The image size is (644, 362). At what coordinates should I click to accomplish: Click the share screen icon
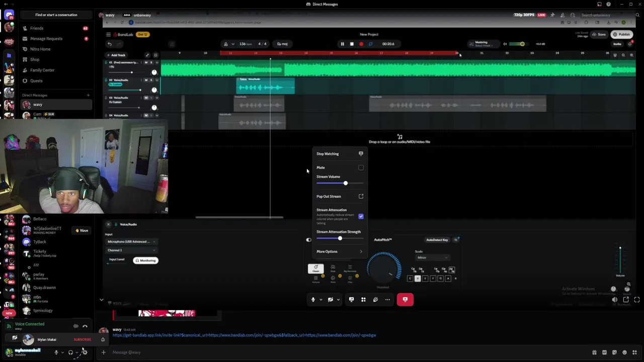click(x=351, y=300)
